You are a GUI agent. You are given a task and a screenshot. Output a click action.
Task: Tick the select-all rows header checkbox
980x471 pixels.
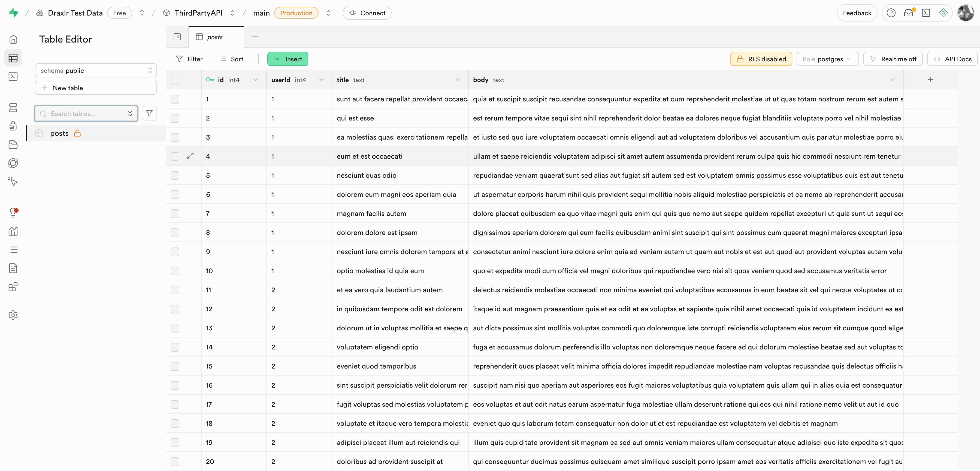(175, 80)
